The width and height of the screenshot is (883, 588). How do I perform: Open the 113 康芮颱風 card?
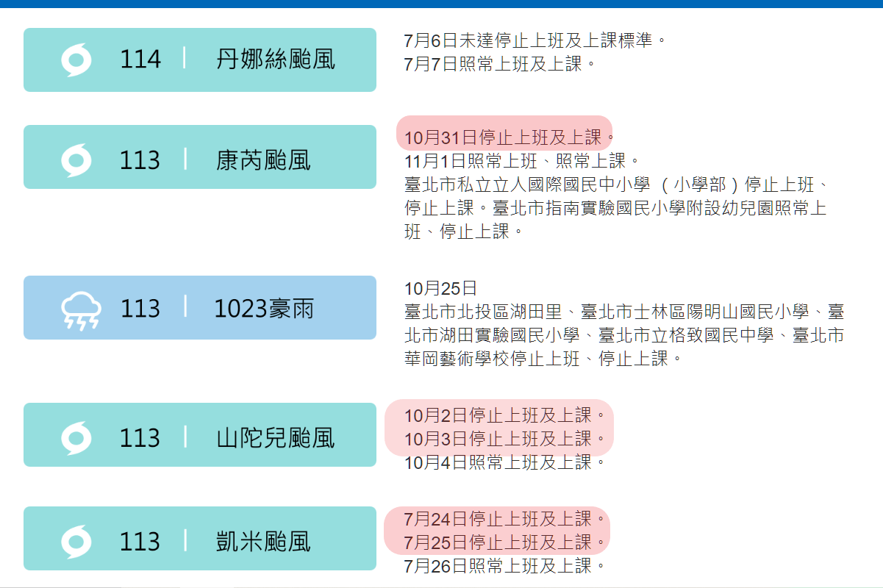199,157
